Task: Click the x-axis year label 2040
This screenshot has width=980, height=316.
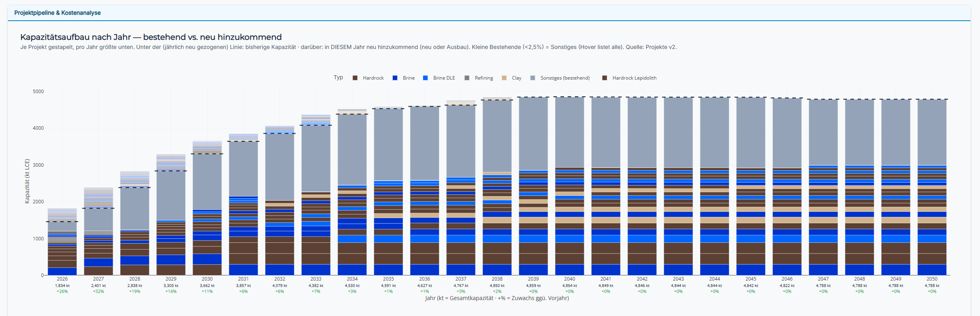Action: coord(569,279)
